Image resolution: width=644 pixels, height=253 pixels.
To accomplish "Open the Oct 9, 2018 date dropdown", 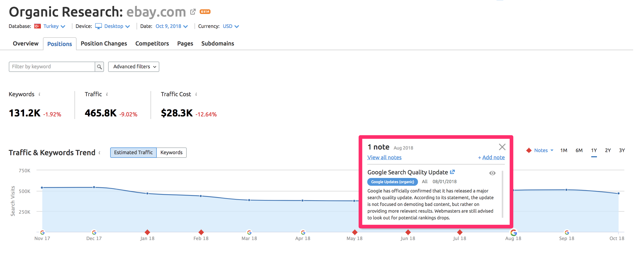I will pos(171,26).
